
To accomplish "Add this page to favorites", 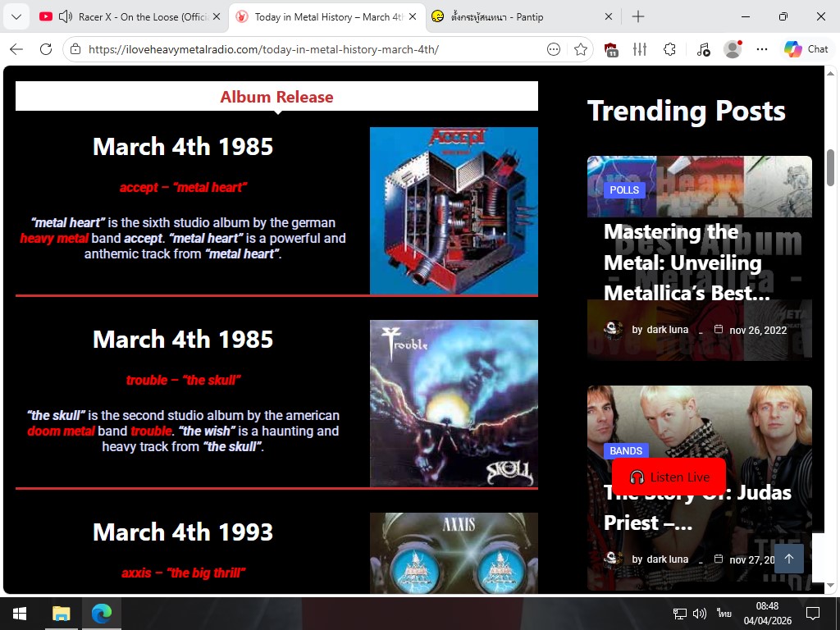I will [x=580, y=49].
